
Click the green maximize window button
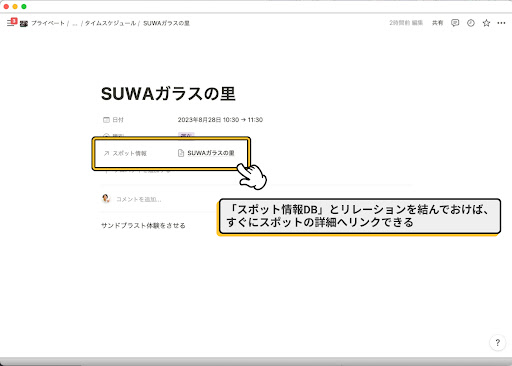24,6
